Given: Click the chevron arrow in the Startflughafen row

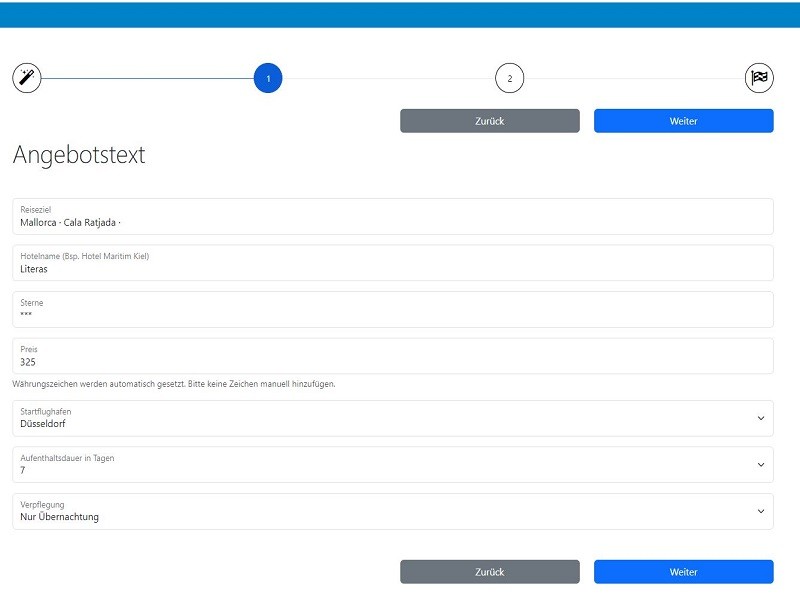Looking at the screenshot, I should click(x=760, y=418).
